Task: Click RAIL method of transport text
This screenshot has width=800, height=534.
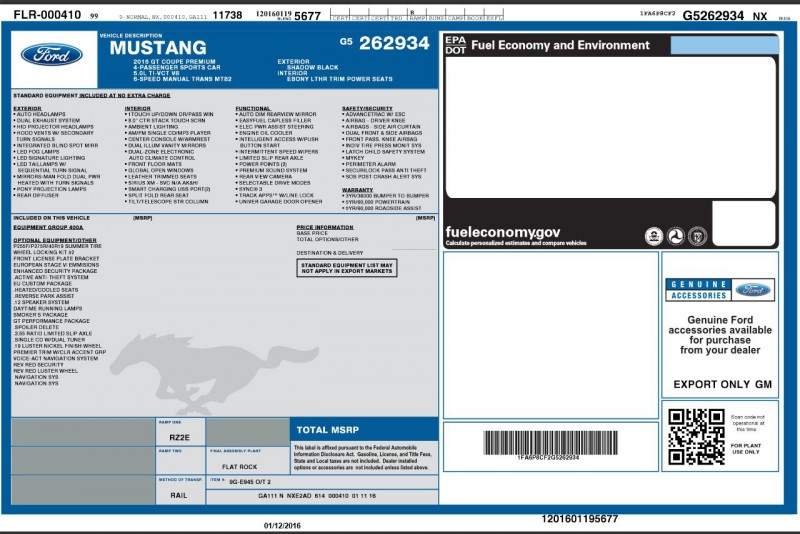Action: [179, 495]
